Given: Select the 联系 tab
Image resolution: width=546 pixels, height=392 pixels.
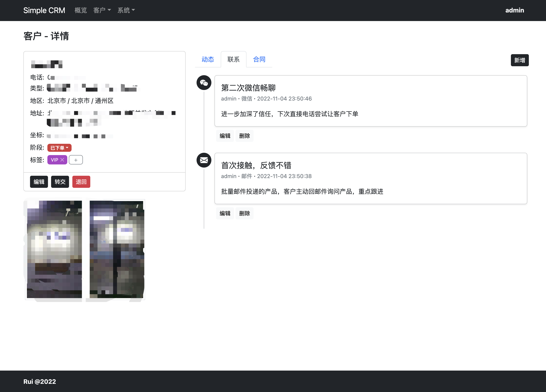Looking at the screenshot, I should (233, 59).
